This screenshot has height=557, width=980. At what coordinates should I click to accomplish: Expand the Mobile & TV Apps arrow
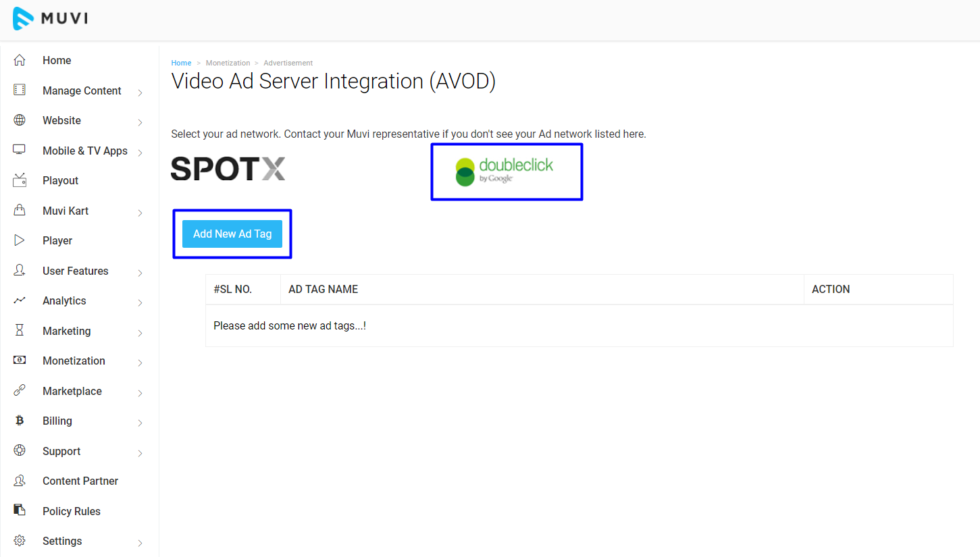(140, 153)
